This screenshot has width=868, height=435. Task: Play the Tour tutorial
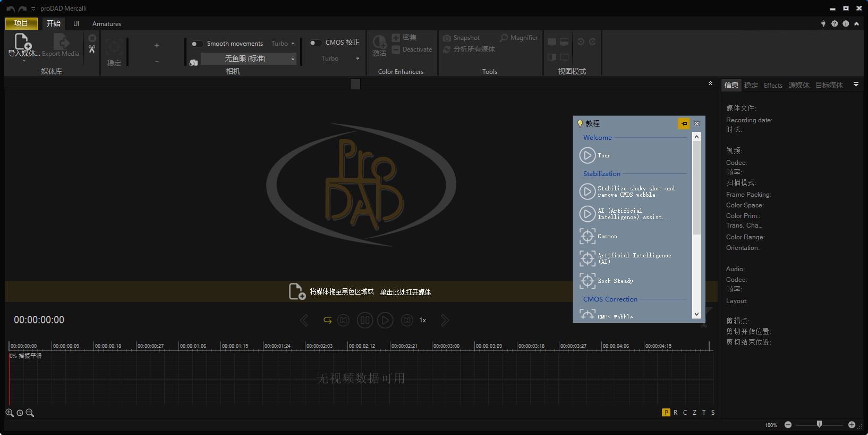(587, 155)
